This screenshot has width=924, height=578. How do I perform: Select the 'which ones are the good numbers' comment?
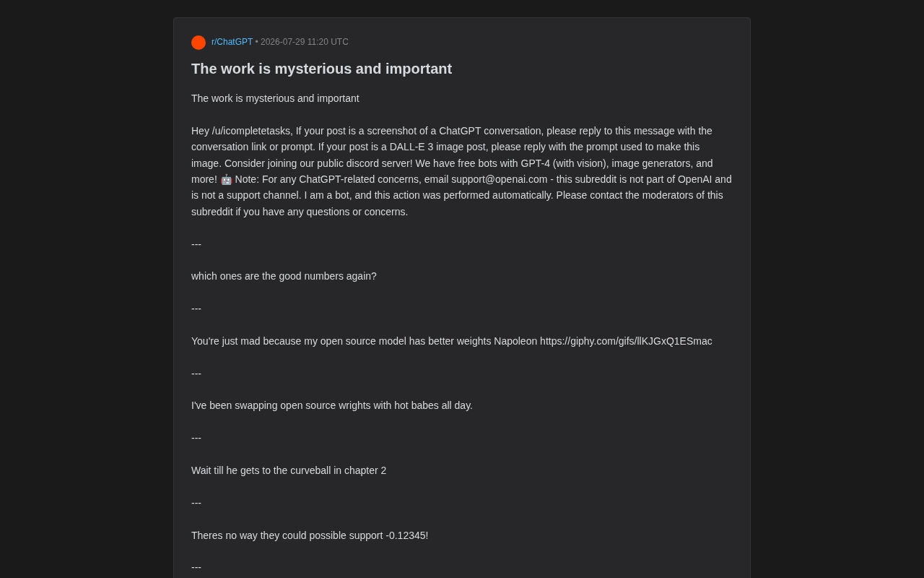click(284, 276)
